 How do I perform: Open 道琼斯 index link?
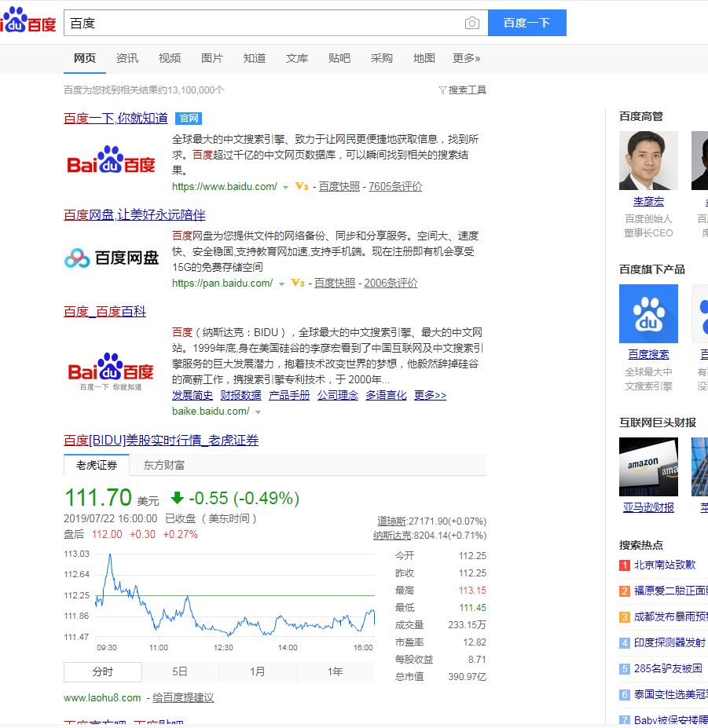(391, 521)
